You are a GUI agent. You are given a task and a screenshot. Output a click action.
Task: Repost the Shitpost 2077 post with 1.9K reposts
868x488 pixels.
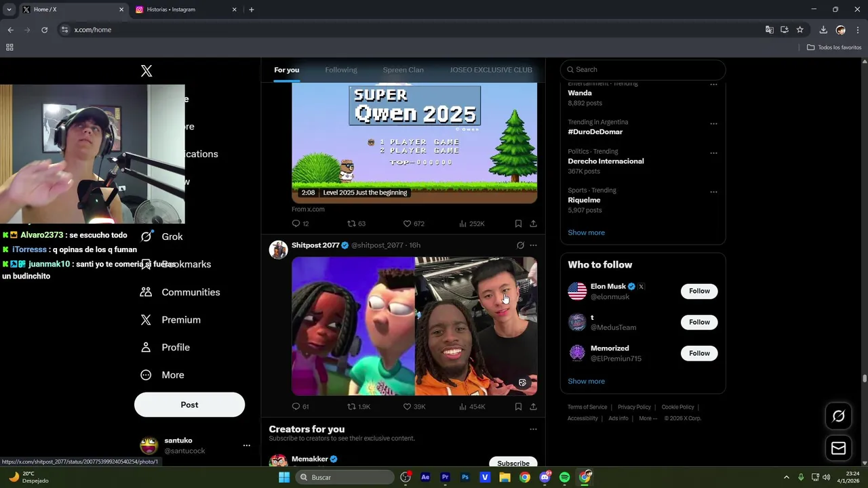(x=359, y=407)
